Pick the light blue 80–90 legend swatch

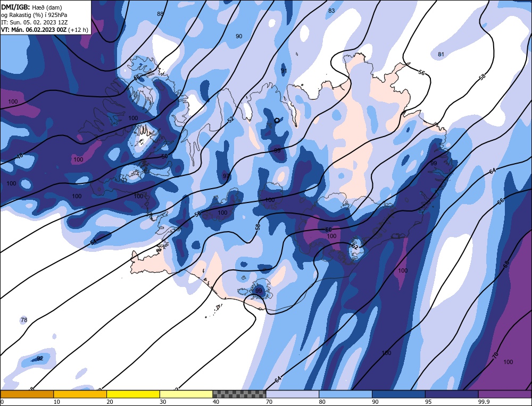[x=345, y=394]
